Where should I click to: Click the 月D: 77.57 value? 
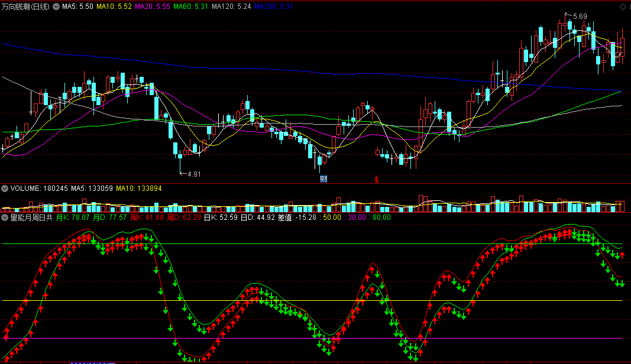[x=109, y=217]
